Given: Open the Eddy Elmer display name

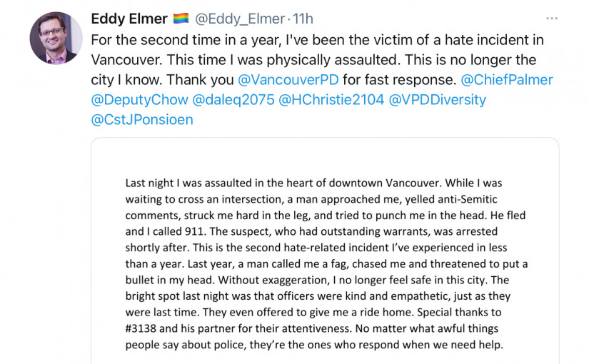Looking at the screenshot, I should [x=129, y=19].
